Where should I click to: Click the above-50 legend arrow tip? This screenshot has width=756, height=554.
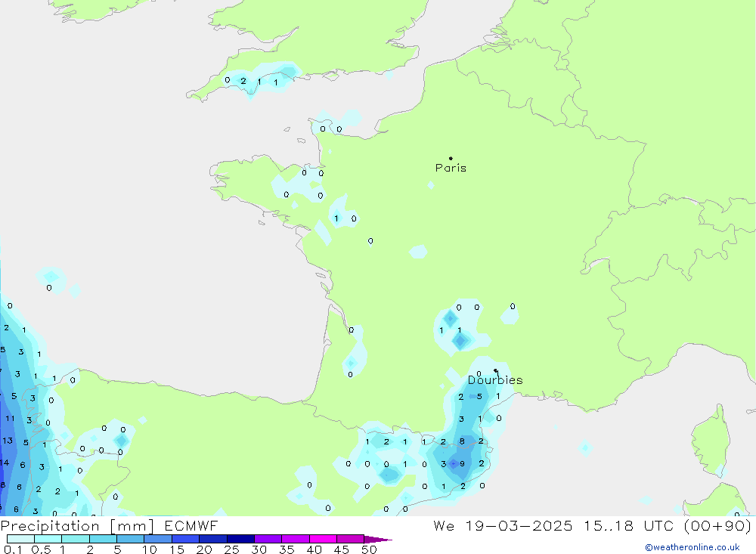pyautogui.click(x=379, y=540)
